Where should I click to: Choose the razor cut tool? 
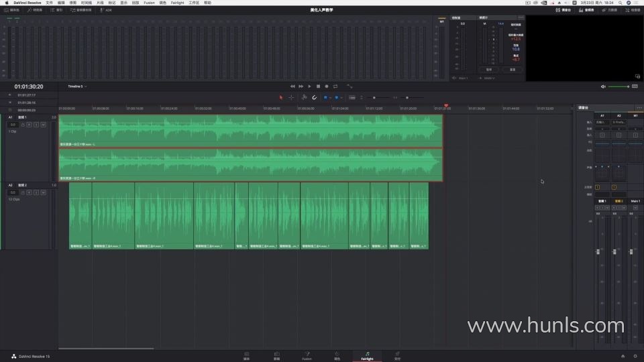point(303,97)
